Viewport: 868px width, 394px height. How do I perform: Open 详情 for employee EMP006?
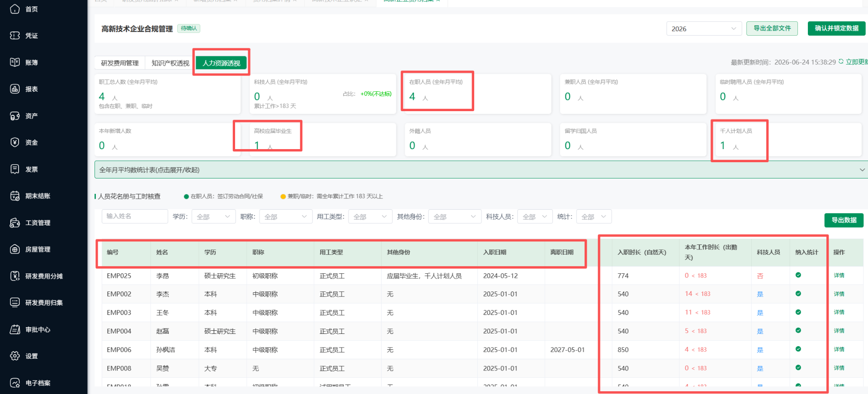(x=839, y=349)
